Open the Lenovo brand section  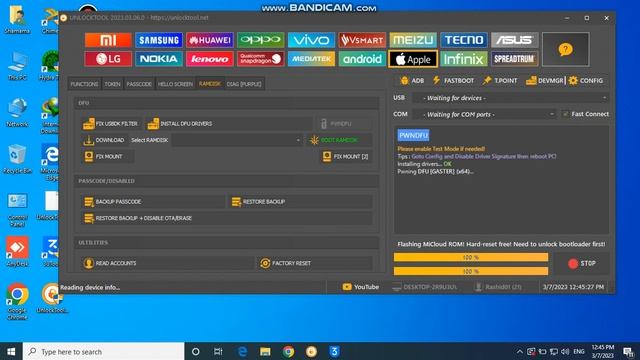coord(210,59)
